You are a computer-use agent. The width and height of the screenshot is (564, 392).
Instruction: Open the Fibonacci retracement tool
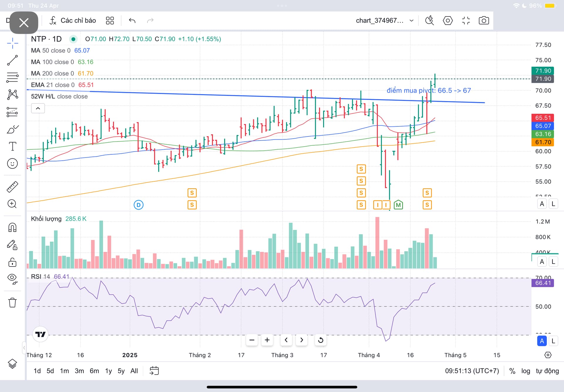[x=12, y=77]
